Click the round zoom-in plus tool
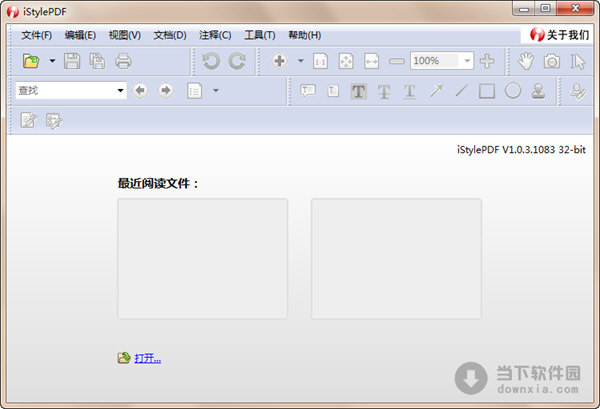This screenshot has height=409, width=600. (x=279, y=61)
